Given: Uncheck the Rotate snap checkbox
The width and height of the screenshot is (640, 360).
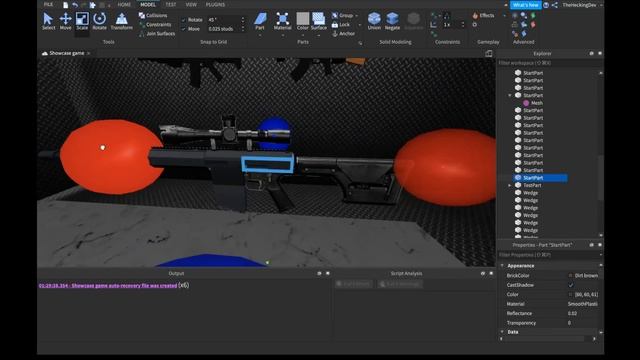Looking at the screenshot, I should click(184, 20).
